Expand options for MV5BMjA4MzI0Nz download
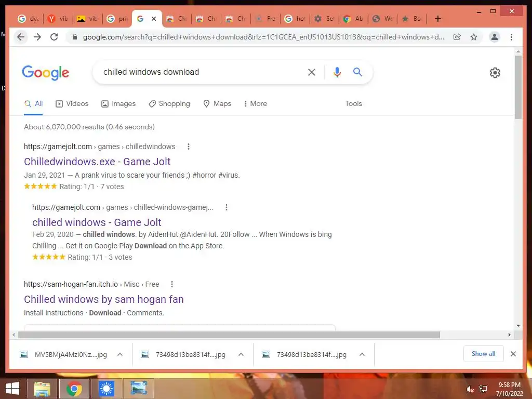 [x=120, y=354]
